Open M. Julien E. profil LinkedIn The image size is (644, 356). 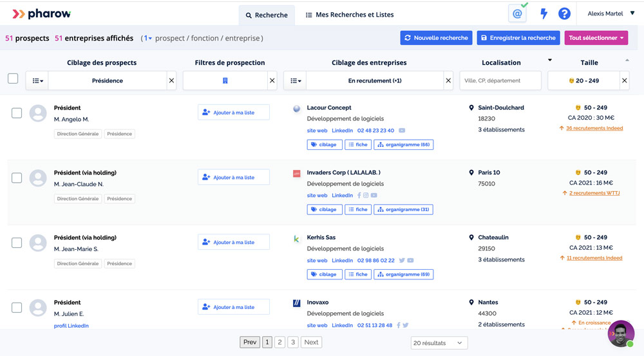(x=71, y=326)
